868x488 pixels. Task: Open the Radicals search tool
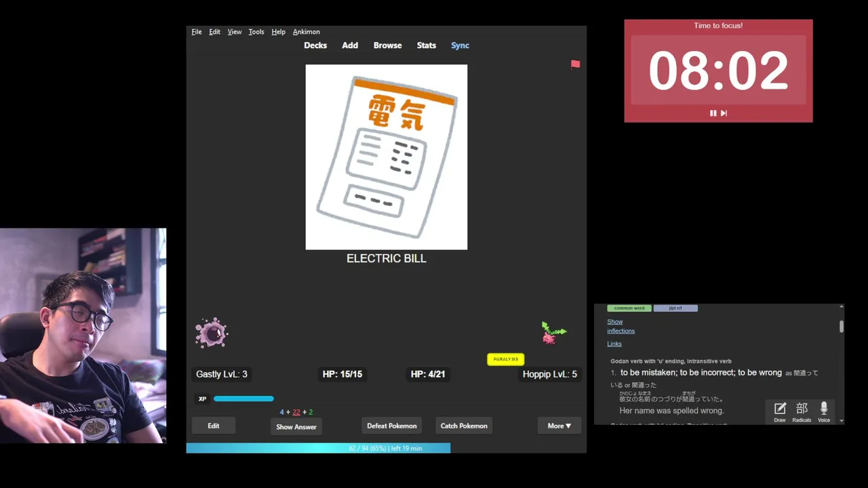[x=802, y=411]
